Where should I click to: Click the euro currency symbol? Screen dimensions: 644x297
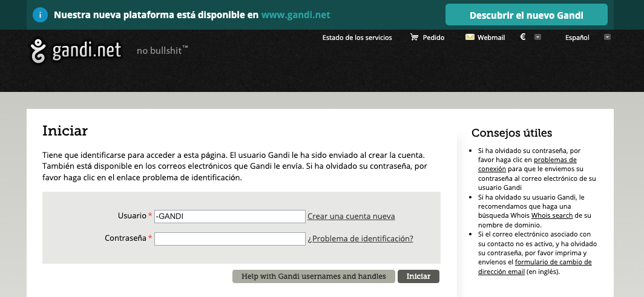coord(523,37)
